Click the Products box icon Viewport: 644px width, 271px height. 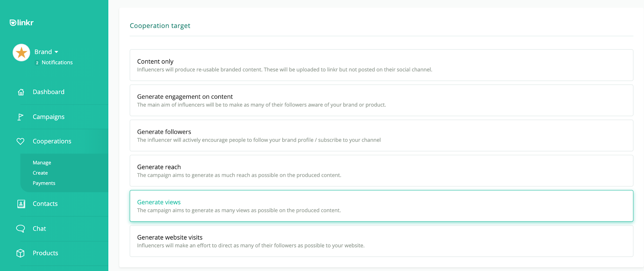[x=21, y=253]
